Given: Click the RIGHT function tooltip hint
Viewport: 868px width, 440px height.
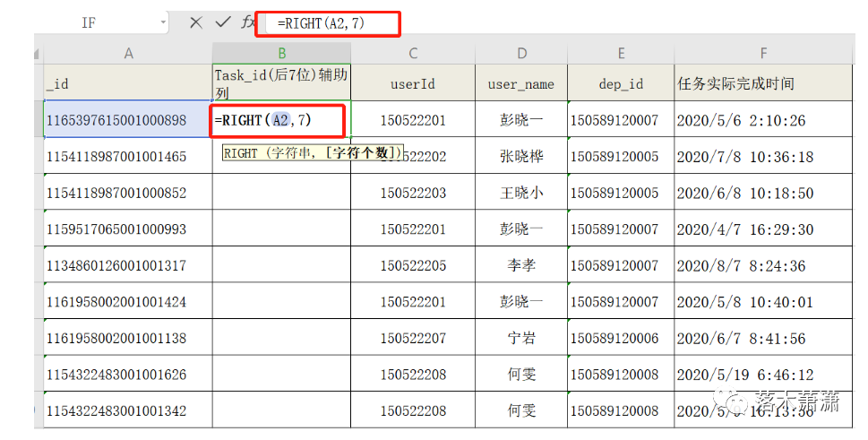Looking at the screenshot, I should (313, 152).
